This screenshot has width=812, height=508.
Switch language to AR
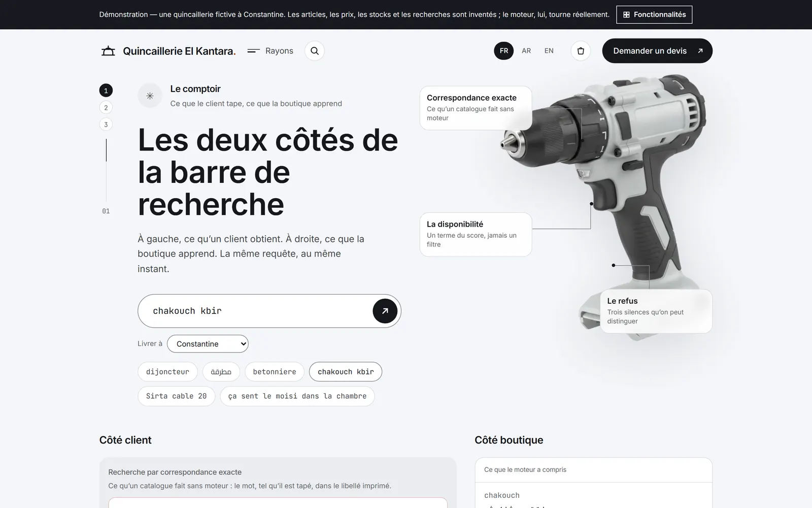pyautogui.click(x=526, y=51)
